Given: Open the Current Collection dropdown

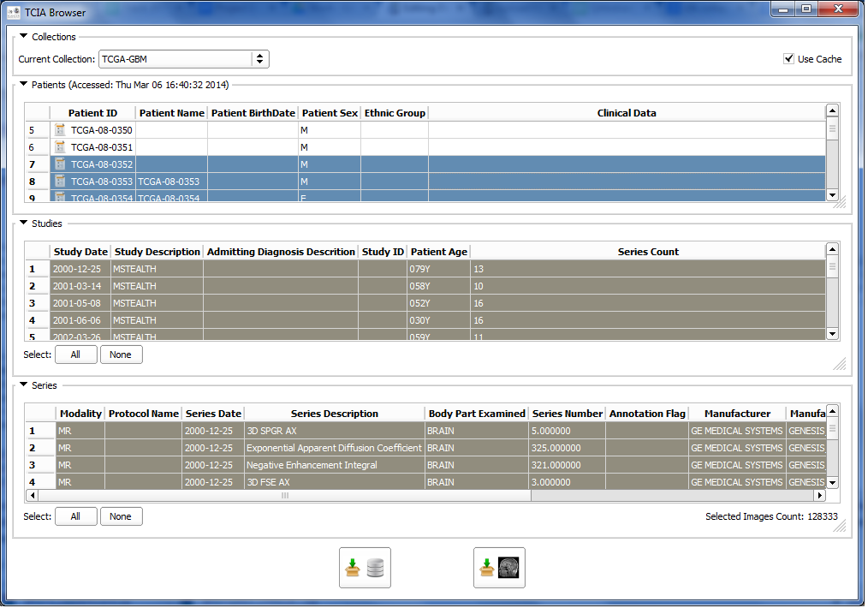Looking at the screenshot, I should [260, 59].
